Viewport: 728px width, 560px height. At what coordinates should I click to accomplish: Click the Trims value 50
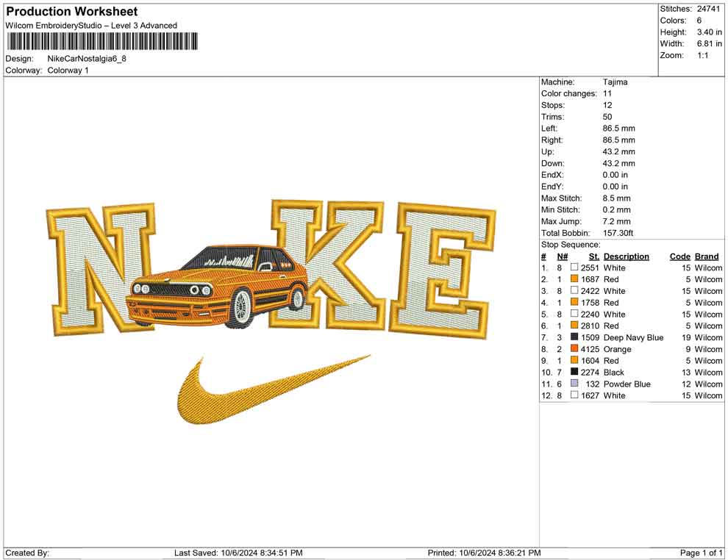pos(607,117)
